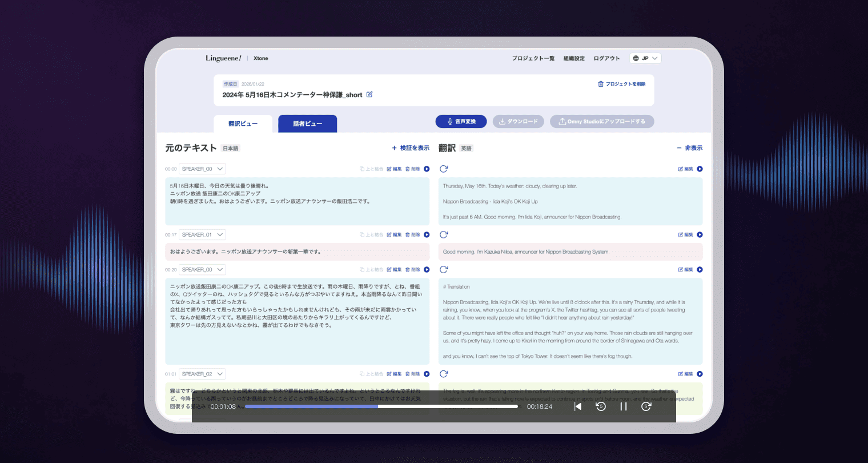Hide translation column with 非表示
This screenshot has width=868, height=463.
click(690, 148)
